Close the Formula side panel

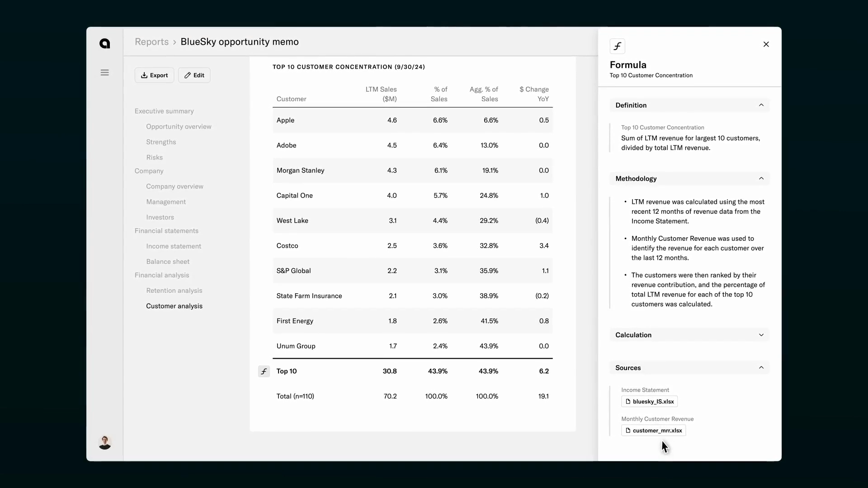[766, 44]
